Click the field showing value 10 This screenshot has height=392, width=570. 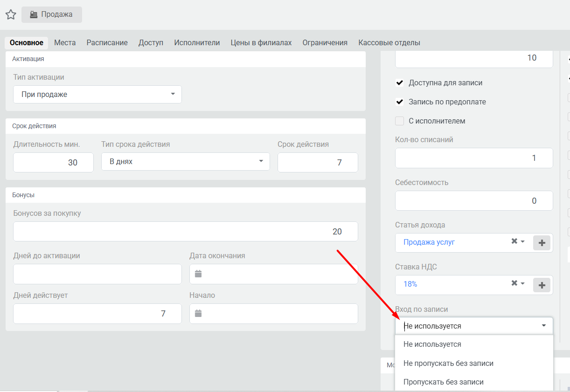(x=474, y=58)
